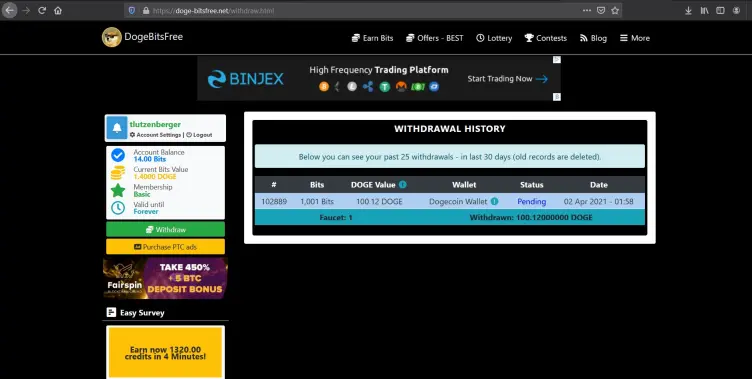Click withdrawal number 102889
This screenshot has width=752, height=379.
274,201
